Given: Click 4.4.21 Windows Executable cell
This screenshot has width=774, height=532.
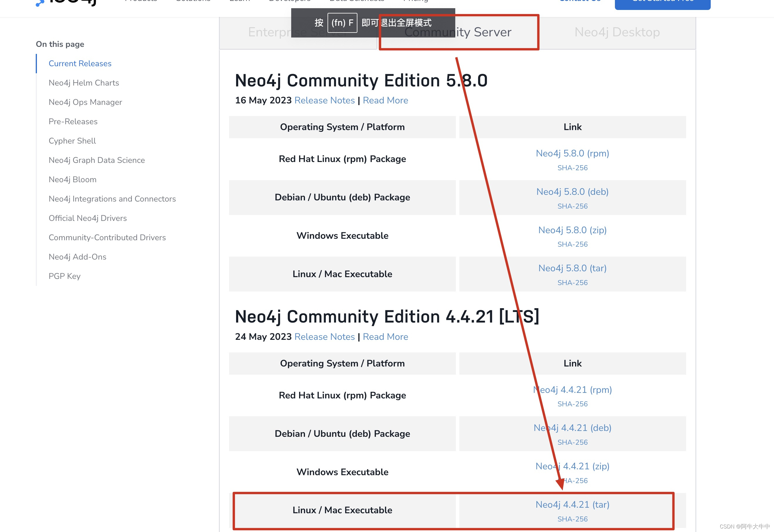Looking at the screenshot, I should (x=342, y=472).
